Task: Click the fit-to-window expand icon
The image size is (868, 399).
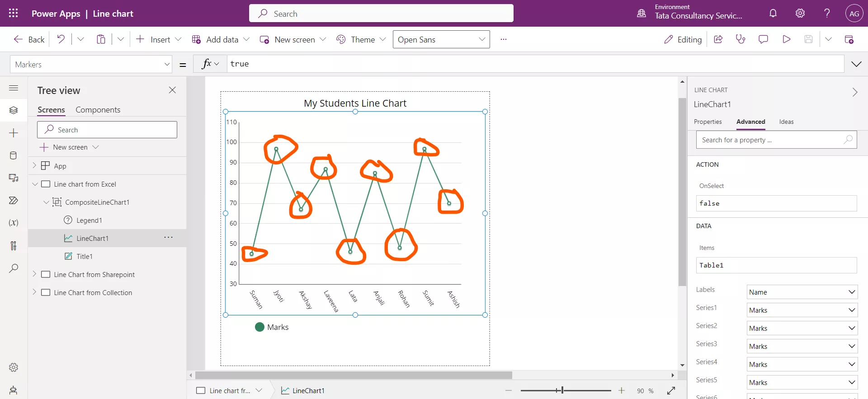Action: click(671, 390)
